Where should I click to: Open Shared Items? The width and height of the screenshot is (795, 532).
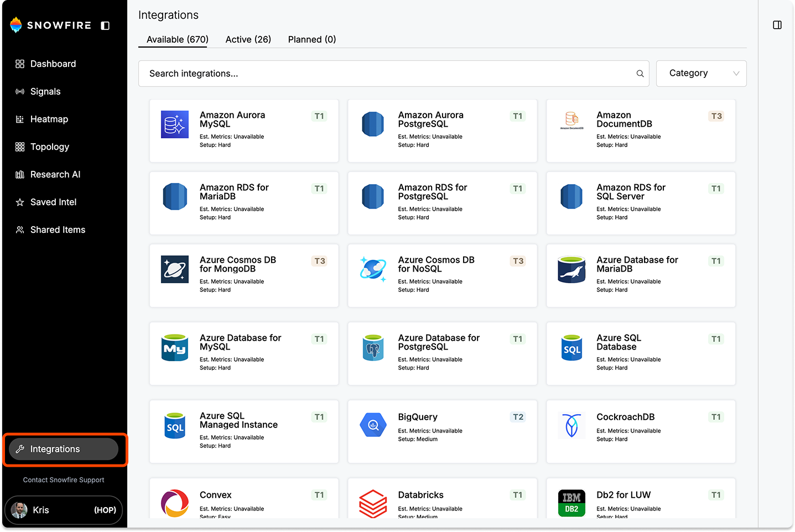[58, 230]
